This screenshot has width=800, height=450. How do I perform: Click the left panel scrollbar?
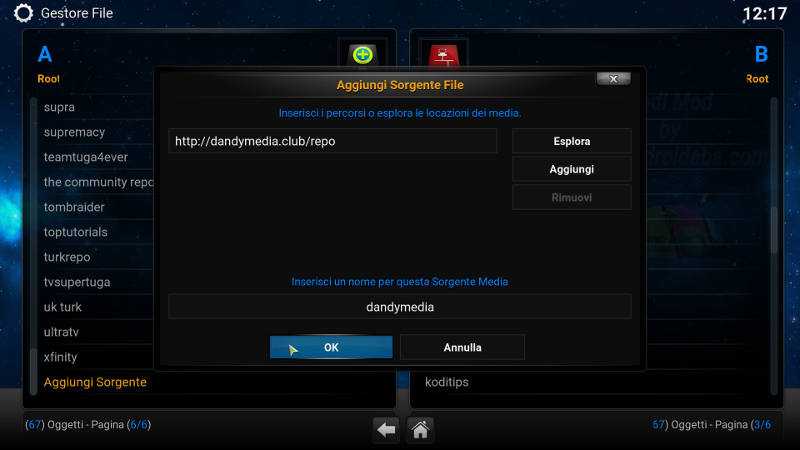(34, 246)
